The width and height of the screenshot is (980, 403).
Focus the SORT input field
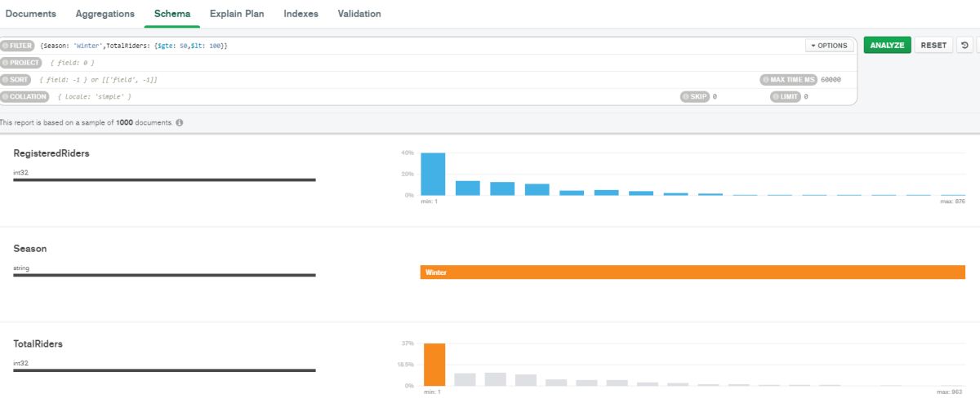pyautogui.click(x=396, y=80)
